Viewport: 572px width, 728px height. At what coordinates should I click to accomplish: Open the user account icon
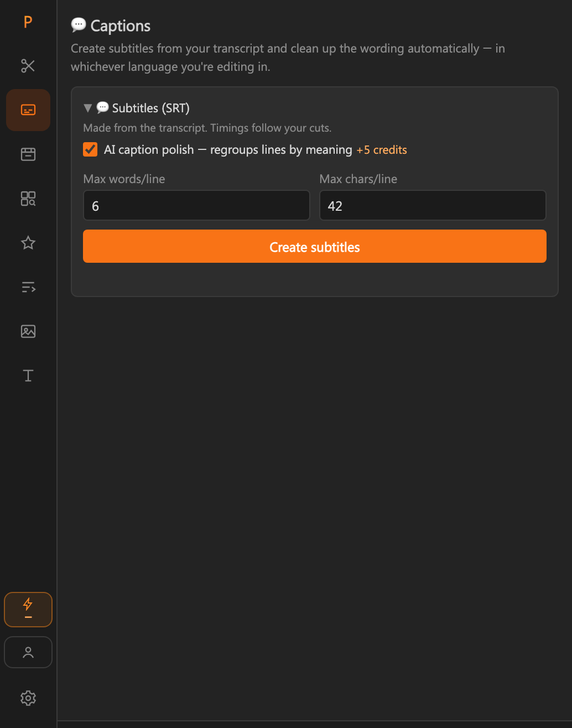point(28,652)
